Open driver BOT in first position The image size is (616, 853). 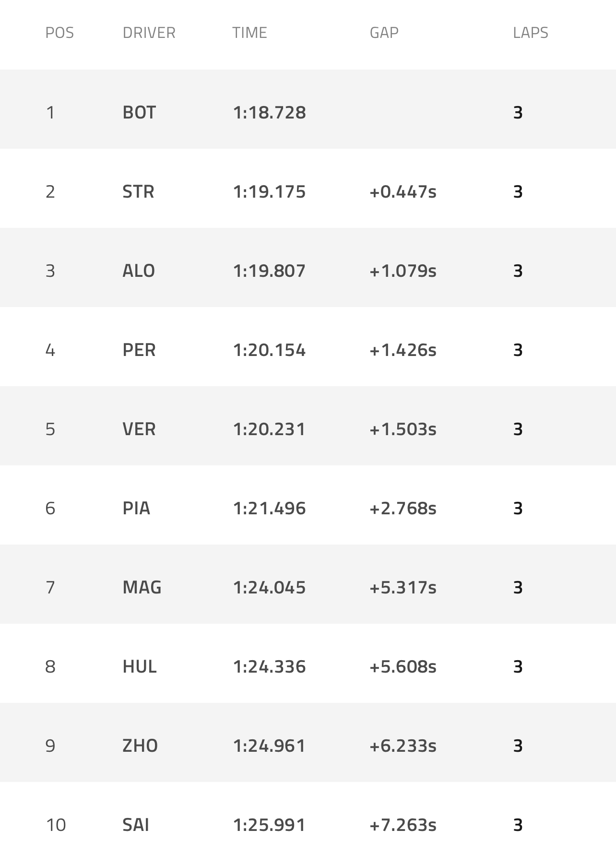coord(139,113)
